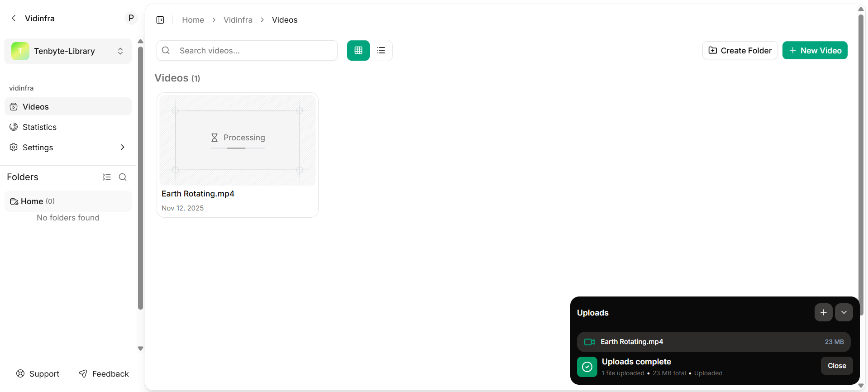Click the search magnifier icon in search box
Image resolution: width=868 pixels, height=392 pixels.
click(166, 51)
